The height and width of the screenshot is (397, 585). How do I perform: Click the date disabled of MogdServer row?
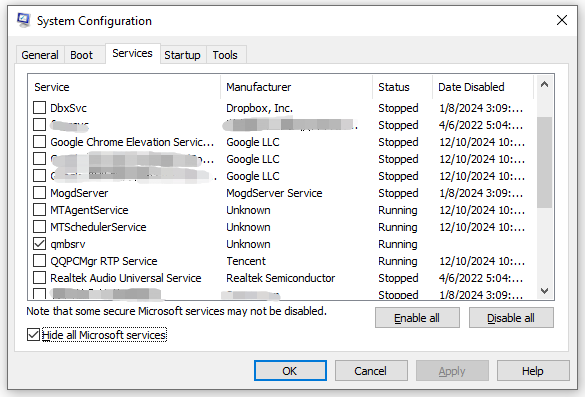point(481,193)
